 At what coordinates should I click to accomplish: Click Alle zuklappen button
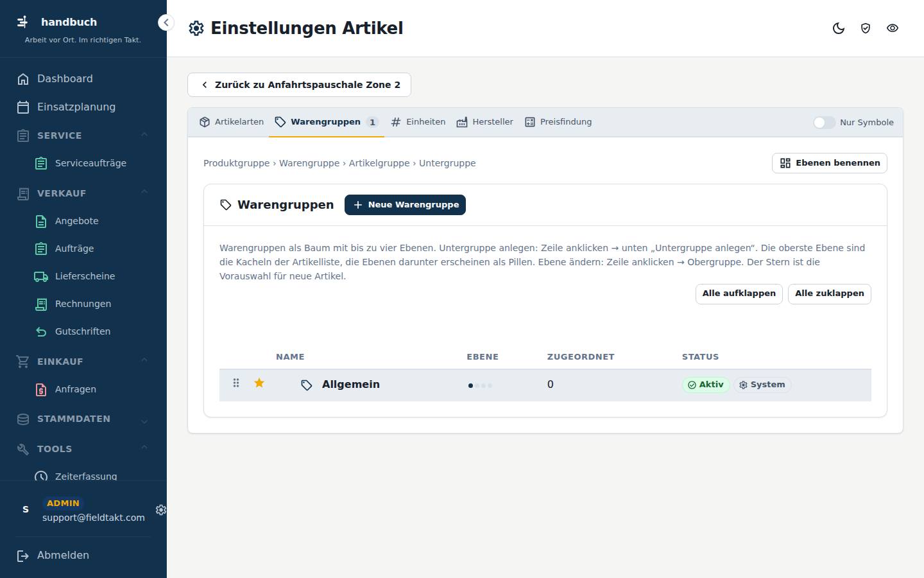tap(829, 293)
